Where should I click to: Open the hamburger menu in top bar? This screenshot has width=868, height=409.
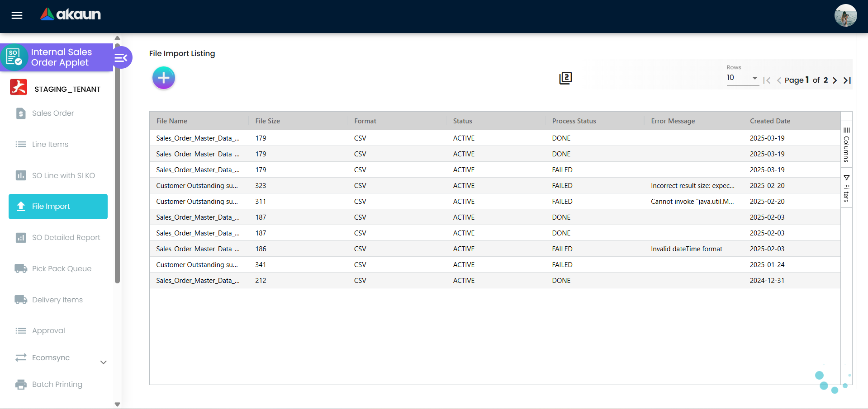coord(17,16)
